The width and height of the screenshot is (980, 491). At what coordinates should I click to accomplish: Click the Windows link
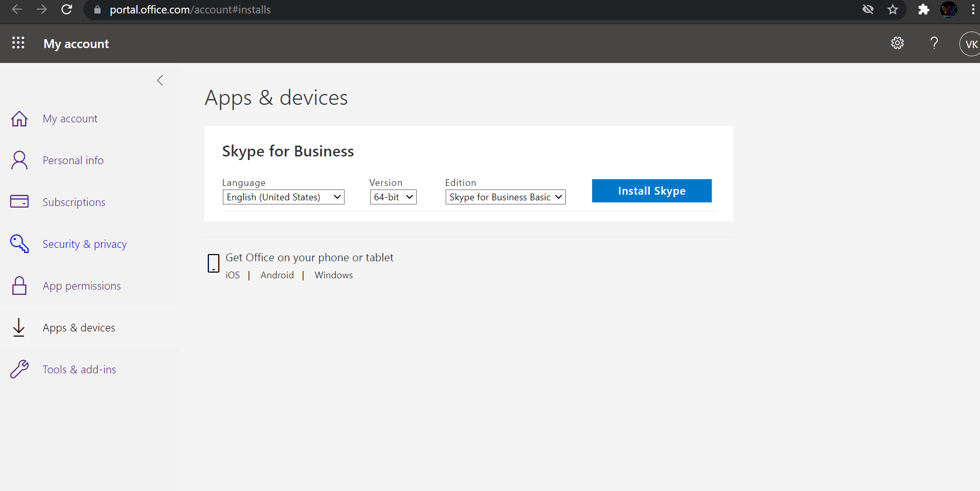point(334,275)
